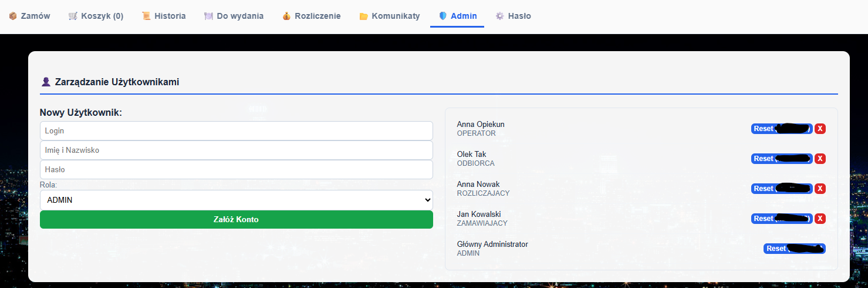
Task: Reset password for Anna Opiekun
Action: 782,129
